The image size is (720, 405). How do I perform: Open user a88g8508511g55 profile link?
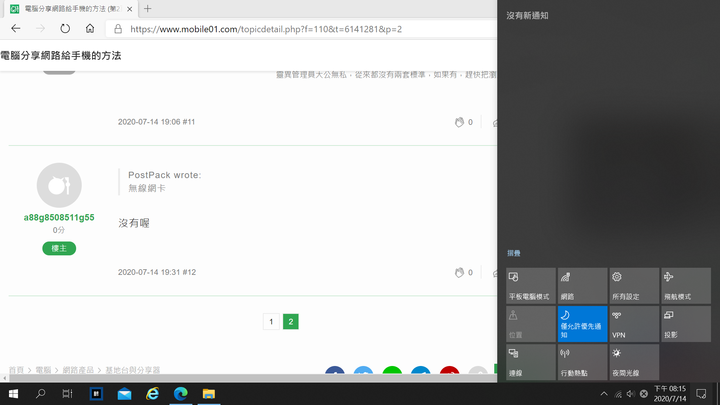tap(59, 217)
